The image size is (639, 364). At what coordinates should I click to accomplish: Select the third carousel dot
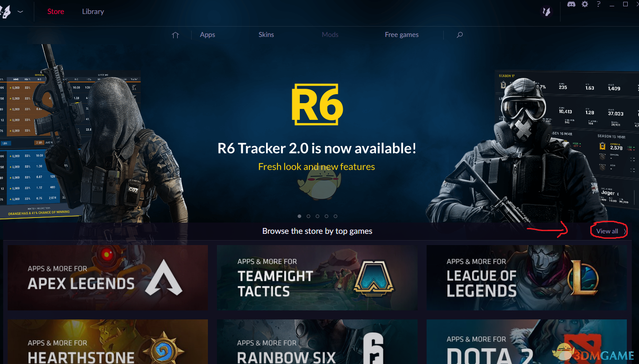[x=317, y=216]
